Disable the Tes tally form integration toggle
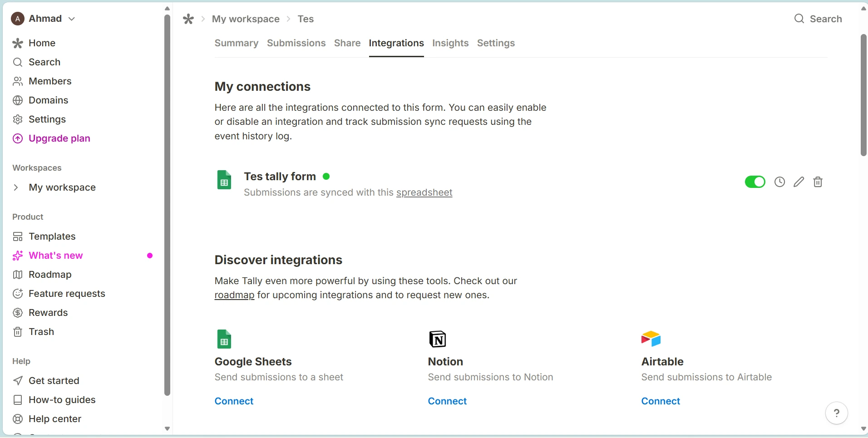 (x=755, y=182)
